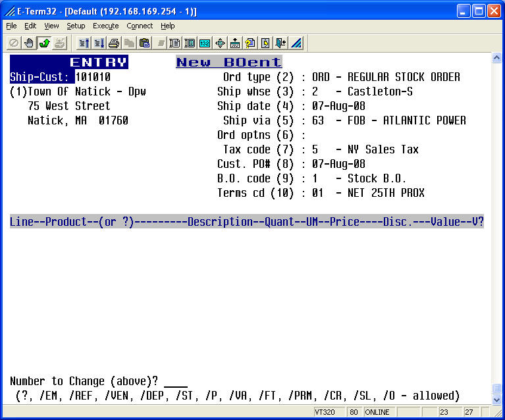
Task: Click 'FOB - ATLANTIC POWER' ship via value
Action: point(407,120)
